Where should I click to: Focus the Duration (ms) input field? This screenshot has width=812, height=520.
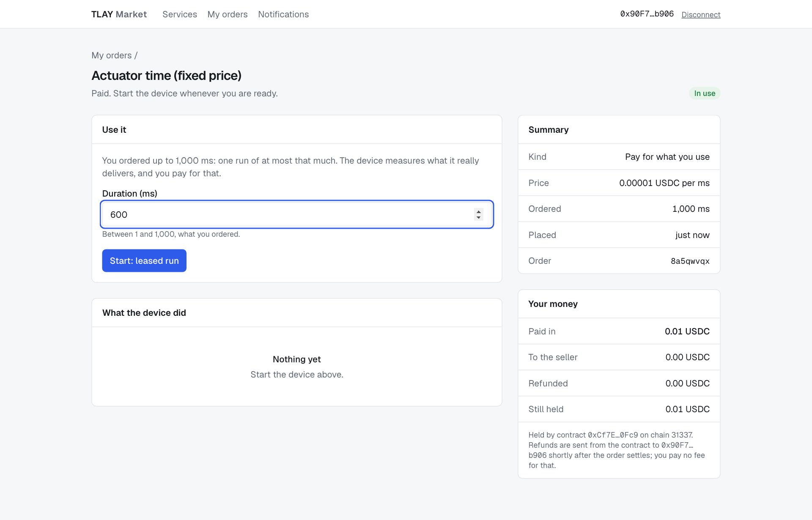[x=297, y=214]
